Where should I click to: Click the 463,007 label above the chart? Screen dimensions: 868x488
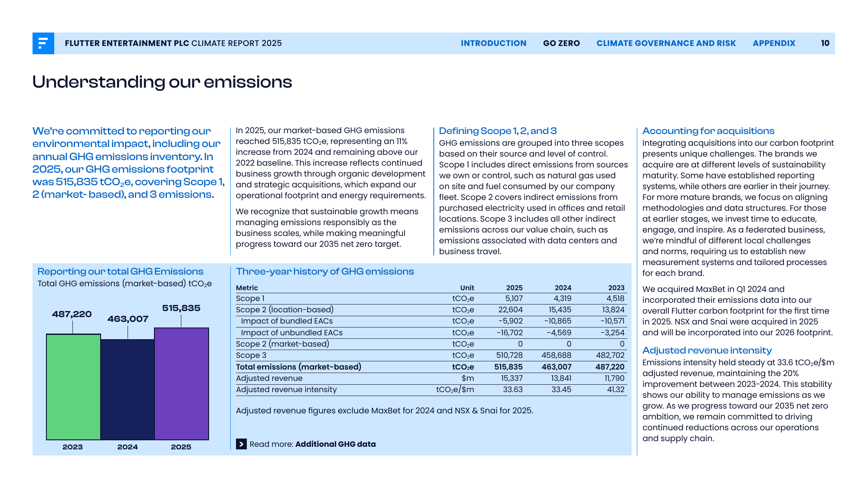[x=128, y=319]
